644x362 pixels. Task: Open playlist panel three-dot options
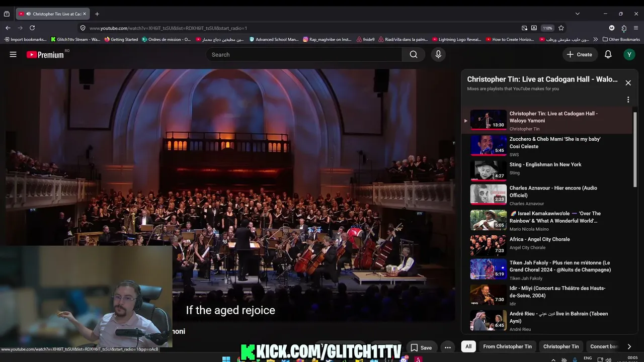click(x=628, y=100)
